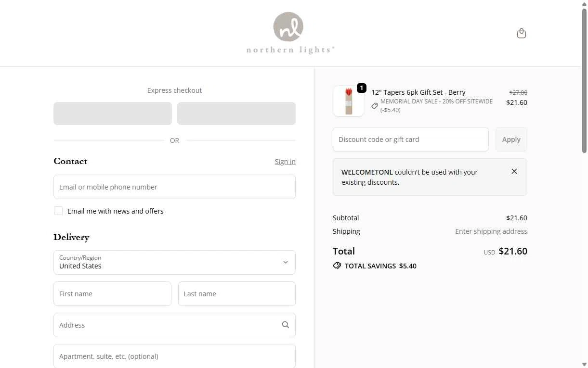588x368 pixels.
Task: Focus the Email or mobile phone field
Action: pos(174,187)
